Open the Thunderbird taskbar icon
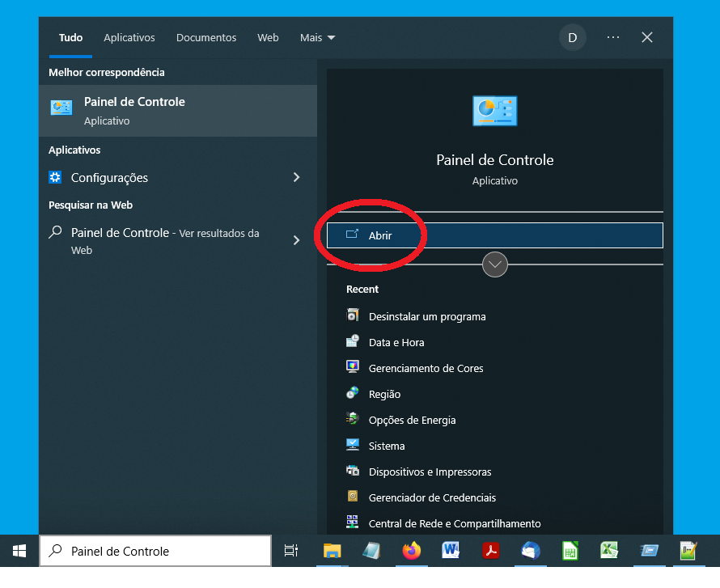 (531, 552)
